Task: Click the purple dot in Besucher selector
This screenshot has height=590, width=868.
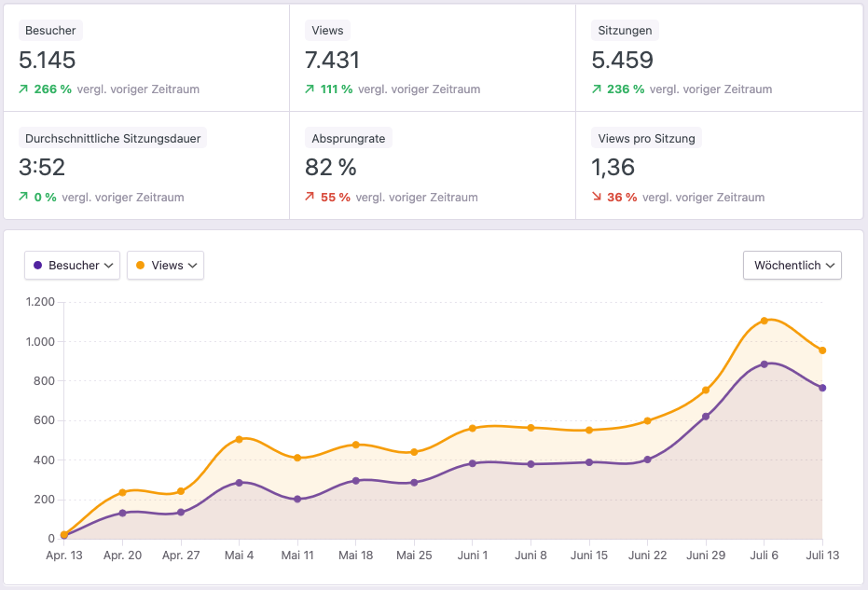Action: point(37,266)
